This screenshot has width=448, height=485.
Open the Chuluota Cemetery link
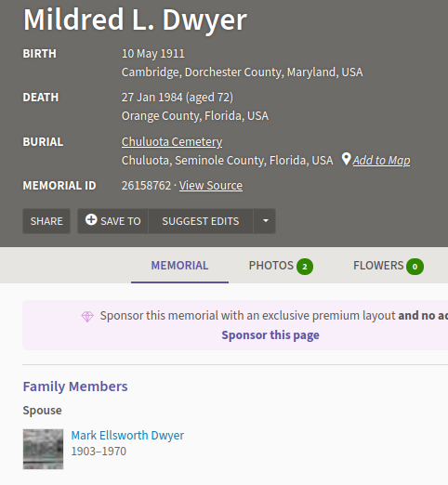172,142
